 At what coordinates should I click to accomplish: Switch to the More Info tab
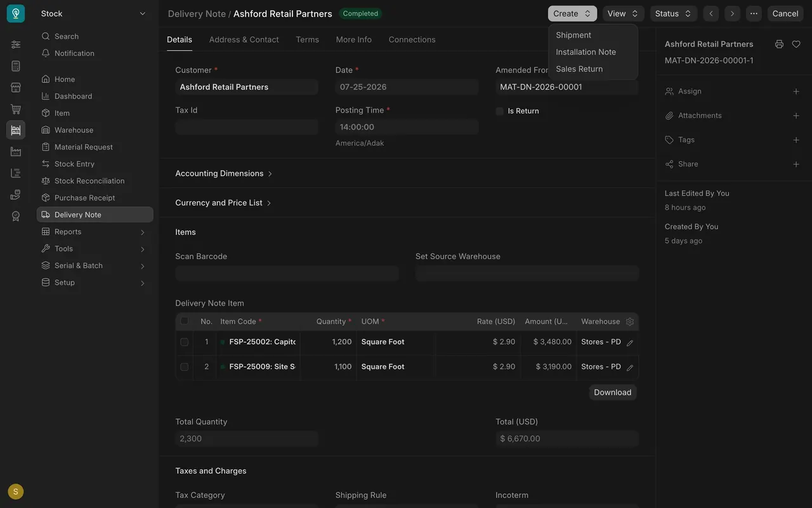pyautogui.click(x=354, y=39)
